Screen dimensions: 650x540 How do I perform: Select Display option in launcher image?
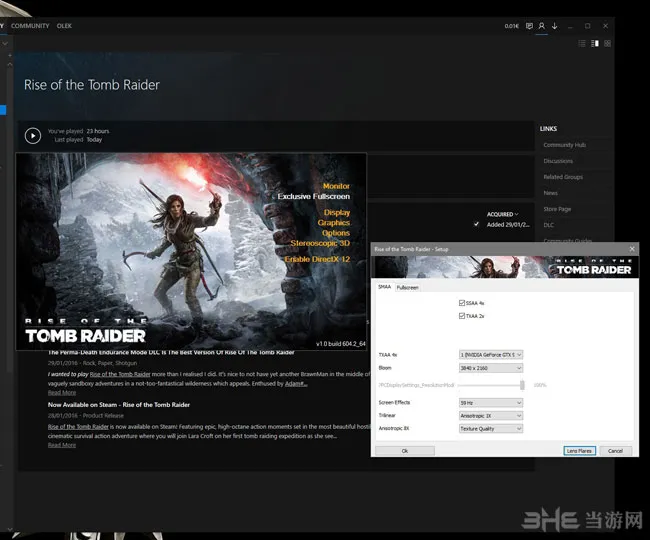pyautogui.click(x=337, y=212)
